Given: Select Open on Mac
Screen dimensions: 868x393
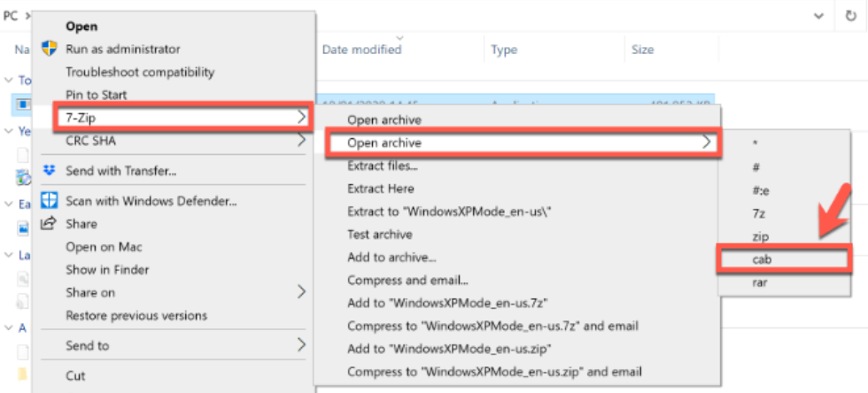Looking at the screenshot, I should tap(105, 247).
